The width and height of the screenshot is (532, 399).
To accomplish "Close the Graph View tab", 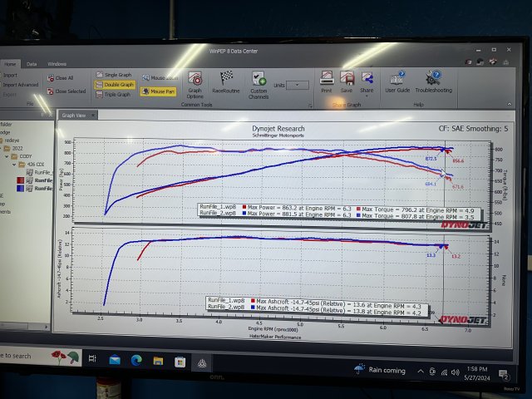I will coord(93,116).
